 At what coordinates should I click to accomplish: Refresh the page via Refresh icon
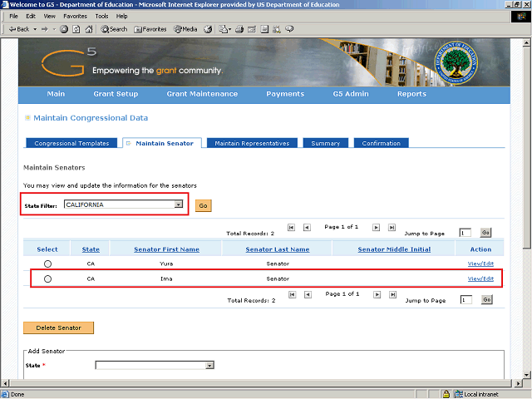pos(76,29)
